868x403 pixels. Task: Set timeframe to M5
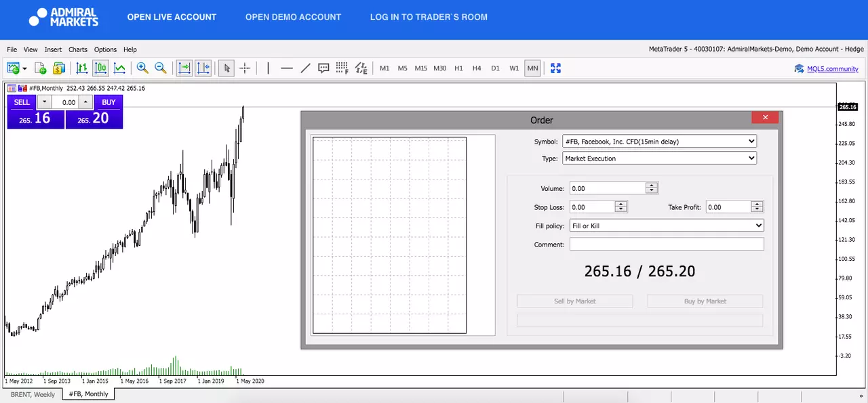(403, 68)
